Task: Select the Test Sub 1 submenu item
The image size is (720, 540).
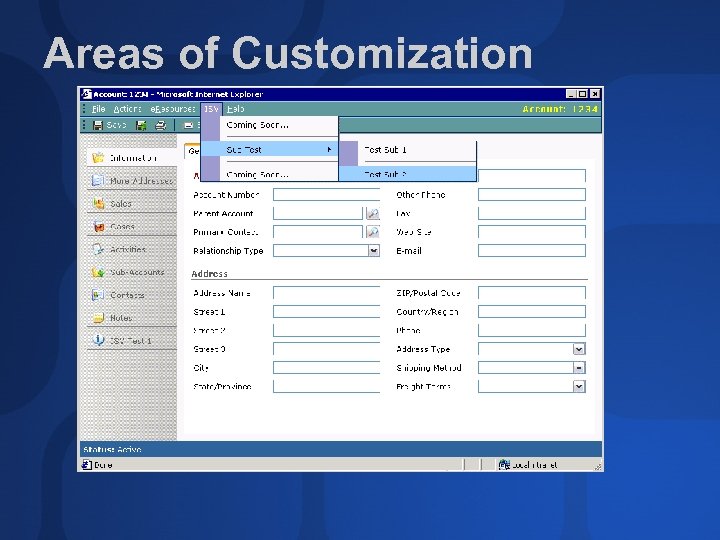Action: coord(408,150)
